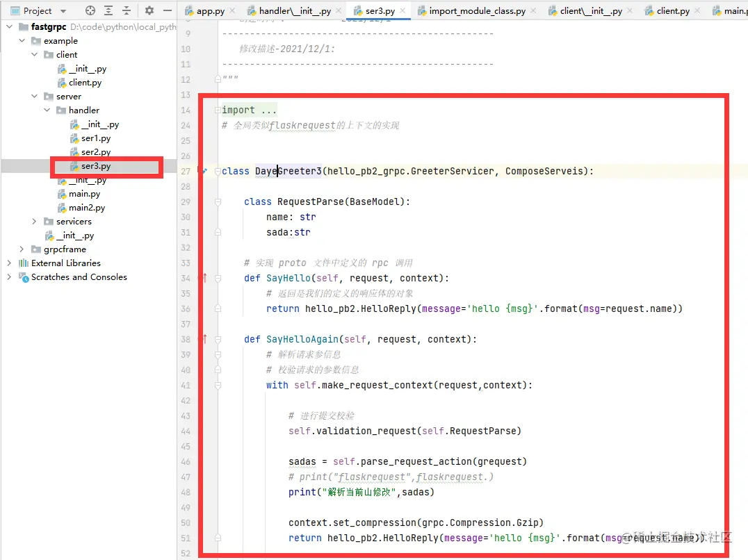Collapse the client folder

pos(34,54)
